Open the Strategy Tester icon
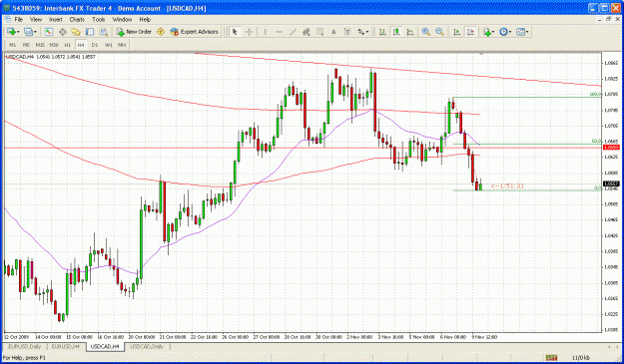The height and width of the screenshot is (364, 624). click(104, 32)
